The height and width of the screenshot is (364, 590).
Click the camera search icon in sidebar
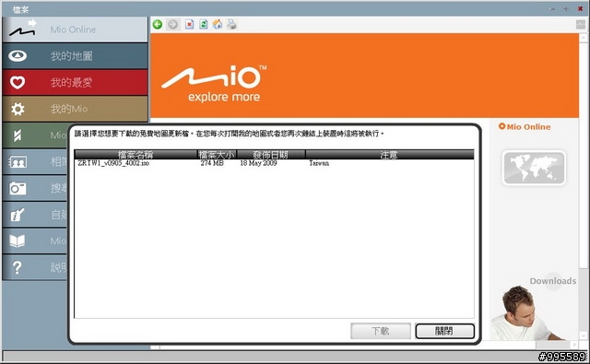18,188
